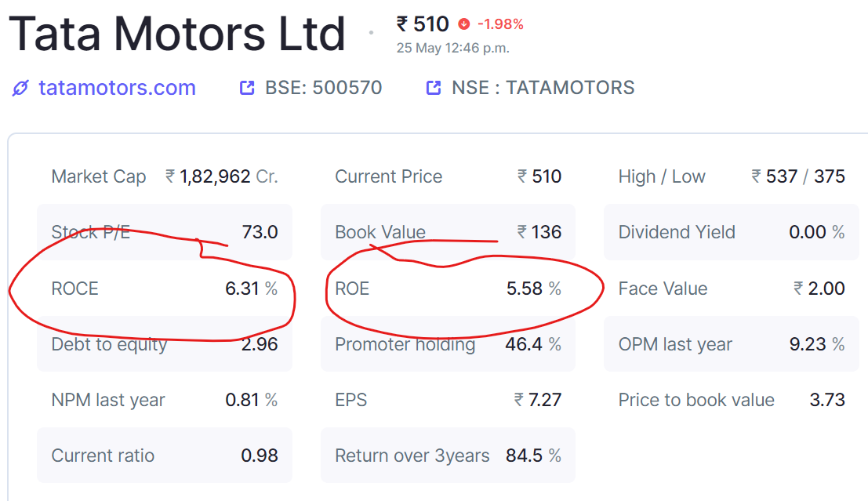Screen dimensions: 868x501
Task: Click the external link icon before BSE
Action: coord(247,88)
